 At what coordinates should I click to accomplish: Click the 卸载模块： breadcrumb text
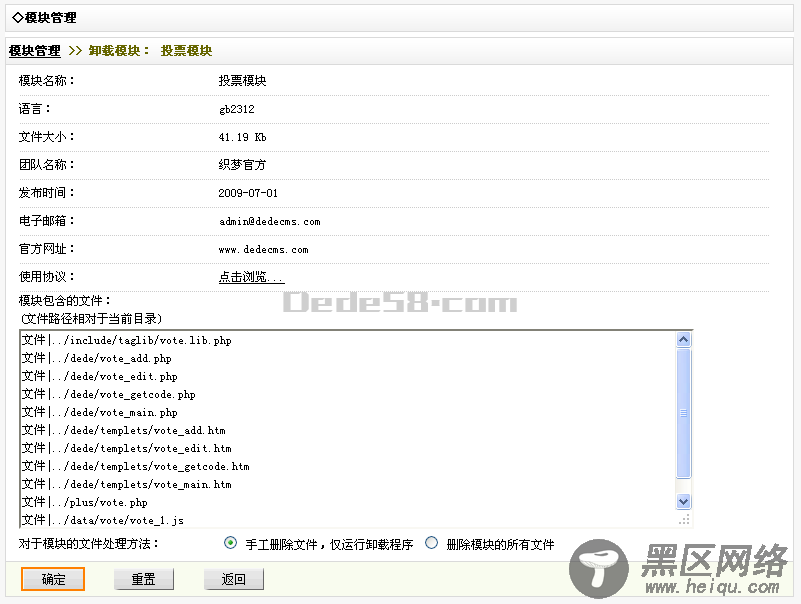click(x=119, y=51)
